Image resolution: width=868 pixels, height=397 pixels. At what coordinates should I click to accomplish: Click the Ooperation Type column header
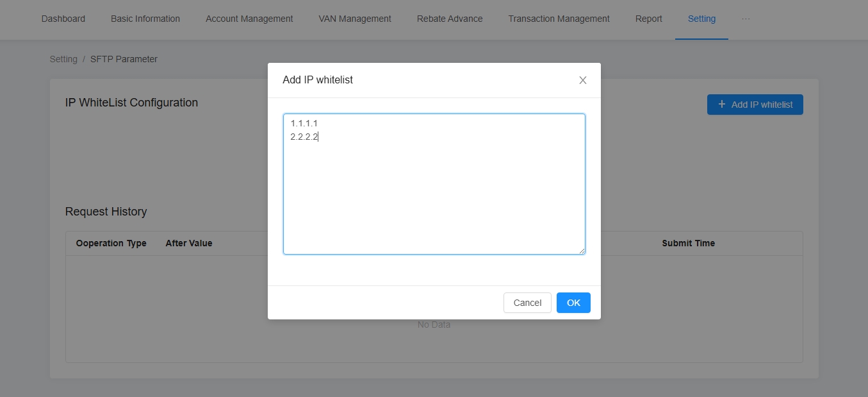(111, 243)
